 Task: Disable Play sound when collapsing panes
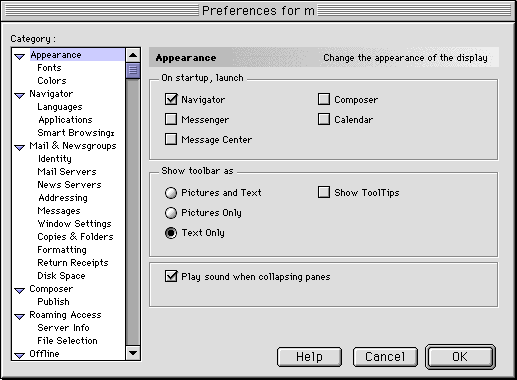coord(171,276)
